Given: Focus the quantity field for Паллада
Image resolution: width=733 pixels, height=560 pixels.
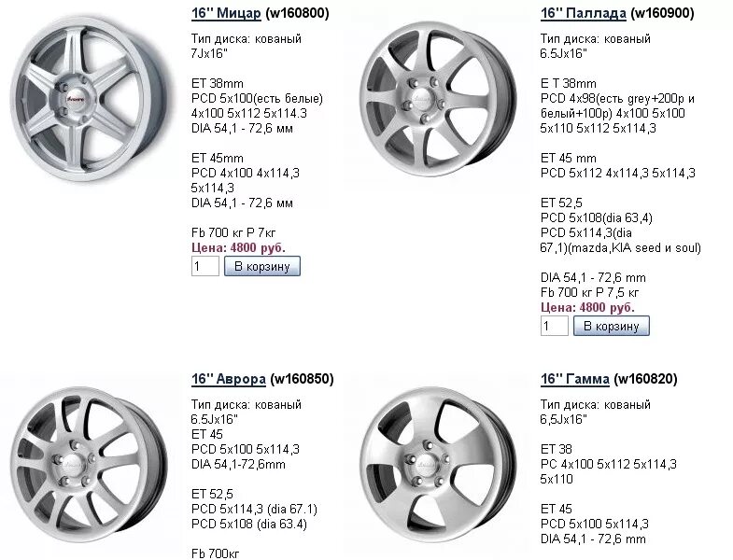Looking at the screenshot, I should tap(555, 326).
